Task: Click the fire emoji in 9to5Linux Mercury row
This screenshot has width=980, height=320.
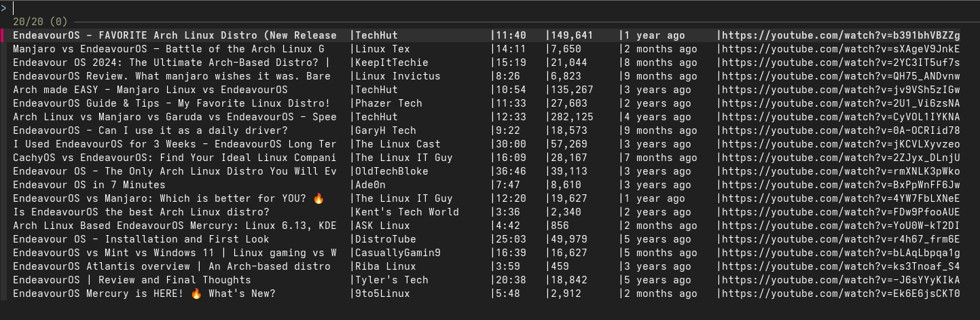Action: click(196, 294)
